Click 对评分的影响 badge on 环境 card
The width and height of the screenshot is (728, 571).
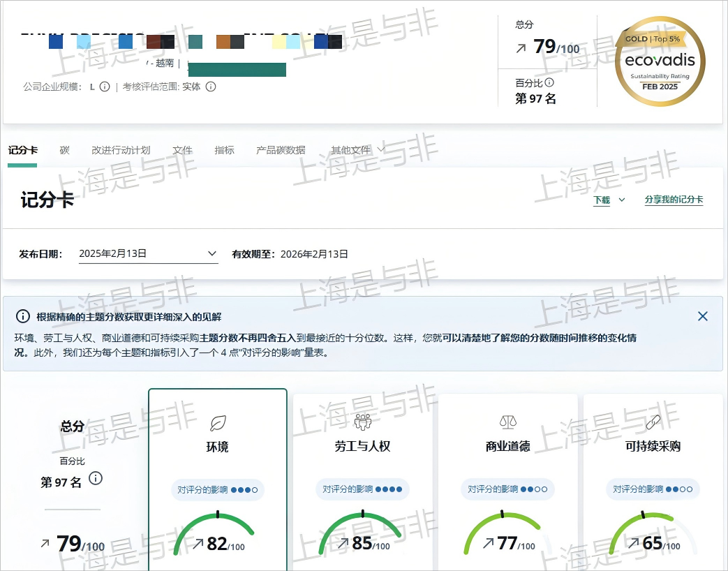[217, 490]
